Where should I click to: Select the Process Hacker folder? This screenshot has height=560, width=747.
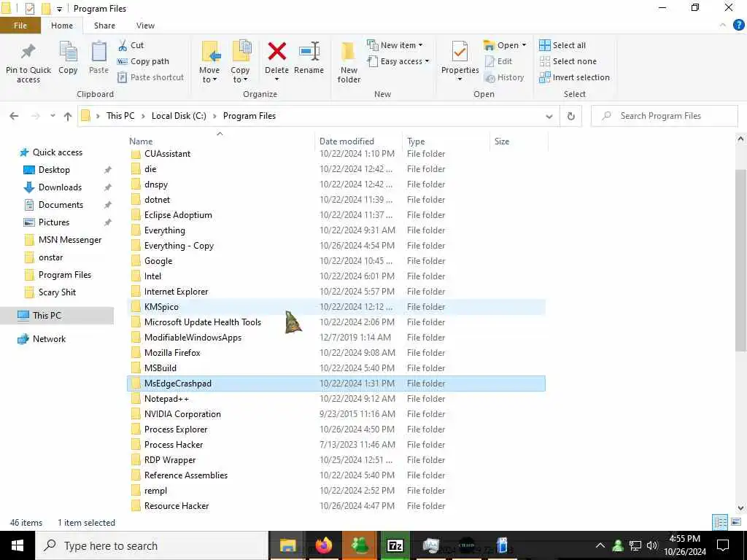(336, 444)
